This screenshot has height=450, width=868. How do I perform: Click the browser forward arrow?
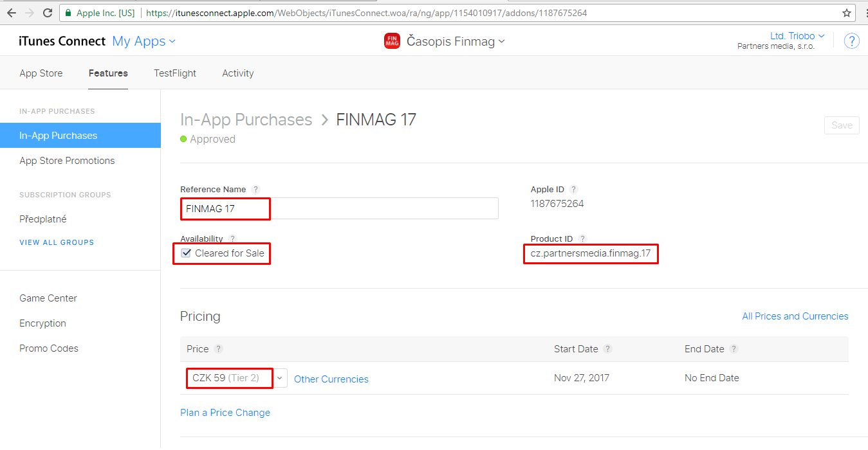(30, 13)
